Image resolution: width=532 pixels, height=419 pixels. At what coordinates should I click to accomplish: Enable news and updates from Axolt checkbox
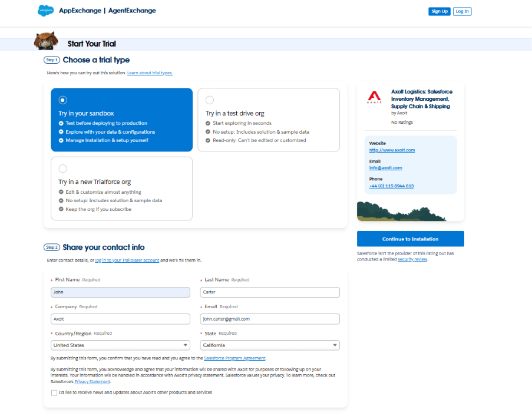[x=54, y=392]
